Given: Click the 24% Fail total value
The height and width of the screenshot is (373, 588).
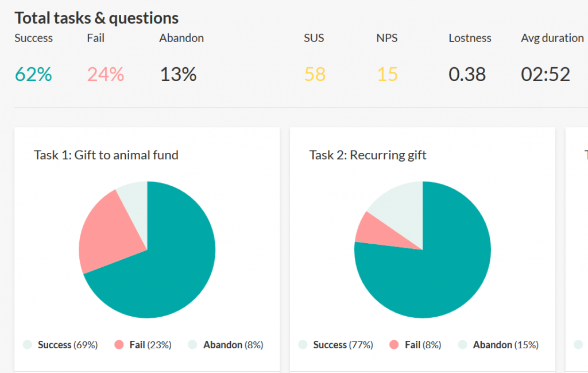Looking at the screenshot, I should [x=106, y=74].
